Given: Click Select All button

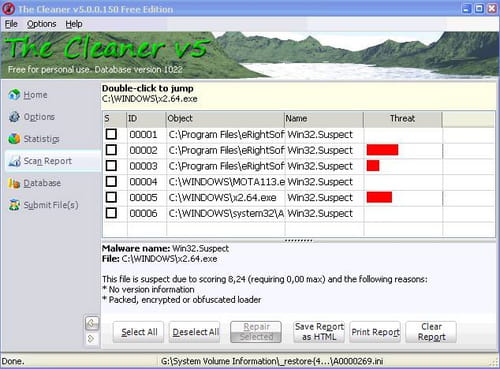Looking at the screenshot, I should click(138, 332).
